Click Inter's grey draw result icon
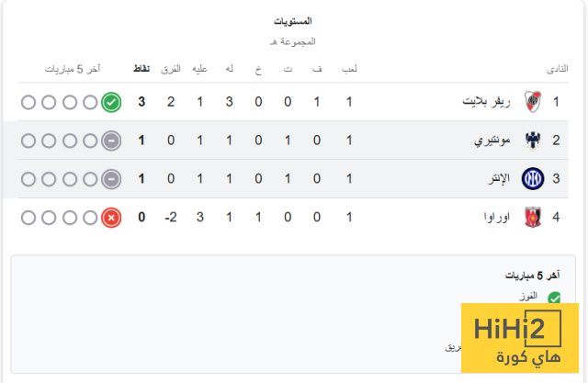 point(111,179)
